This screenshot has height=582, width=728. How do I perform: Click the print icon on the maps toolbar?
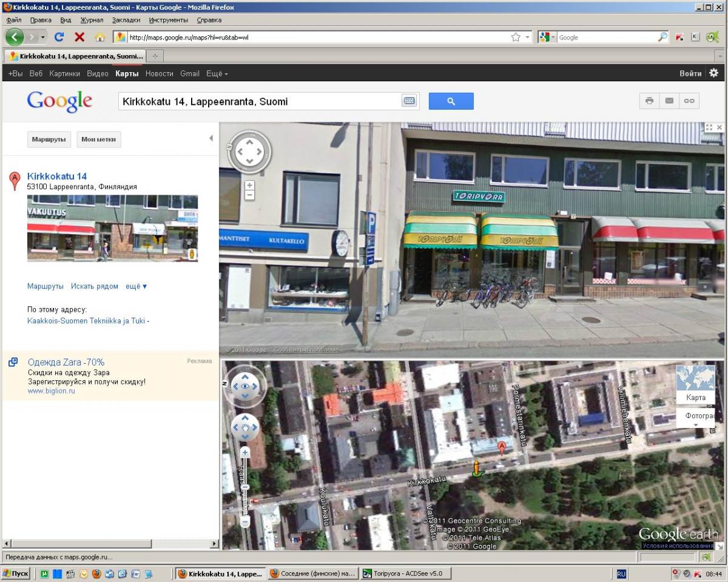[x=649, y=101]
